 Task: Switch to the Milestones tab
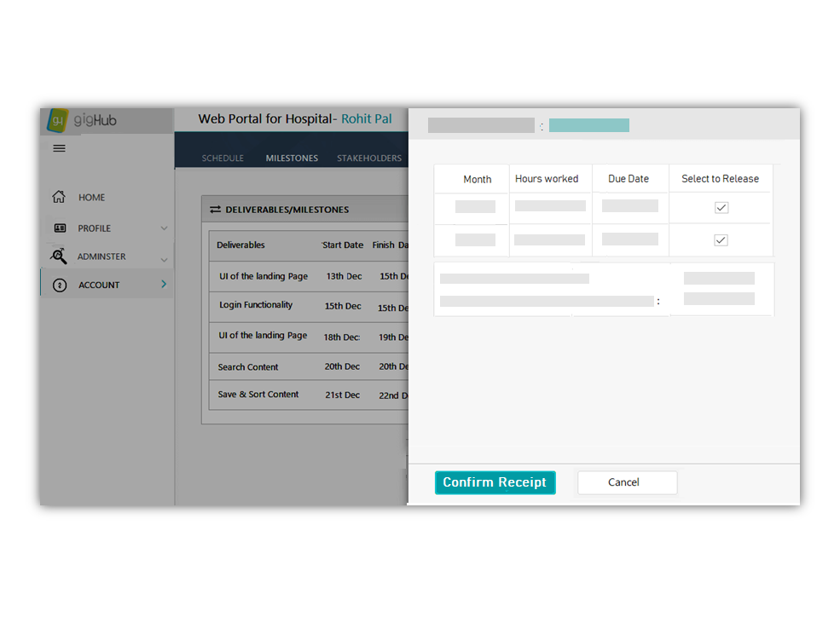[292, 159]
